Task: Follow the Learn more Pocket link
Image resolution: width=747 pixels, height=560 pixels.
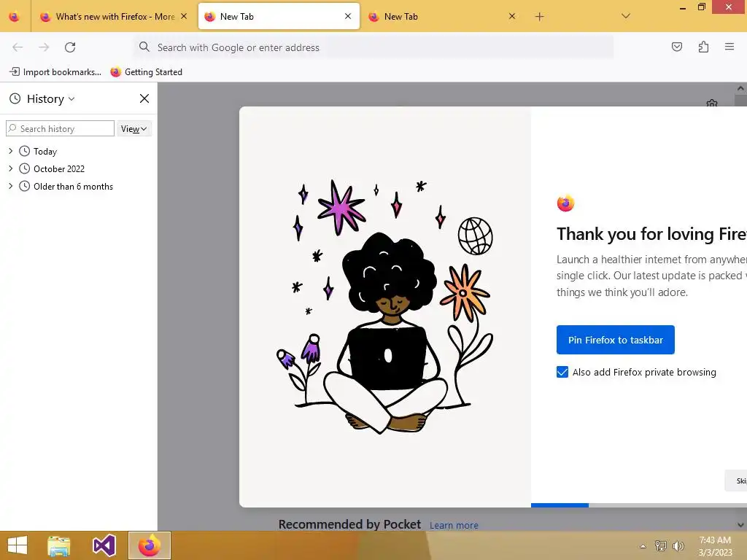Action: (x=454, y=525)
